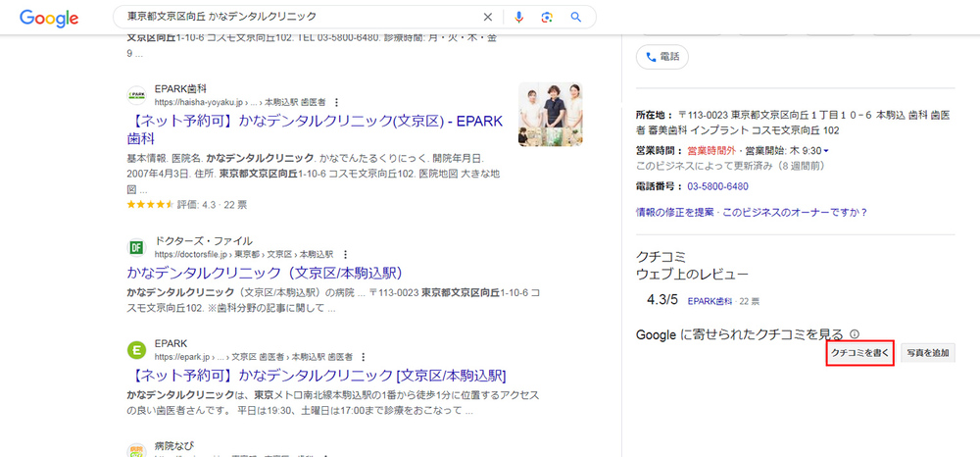Open three-dot menu for EPARK epark.jp result
The height and width of the screenshot is (457, 980).
tap(364, 357)
